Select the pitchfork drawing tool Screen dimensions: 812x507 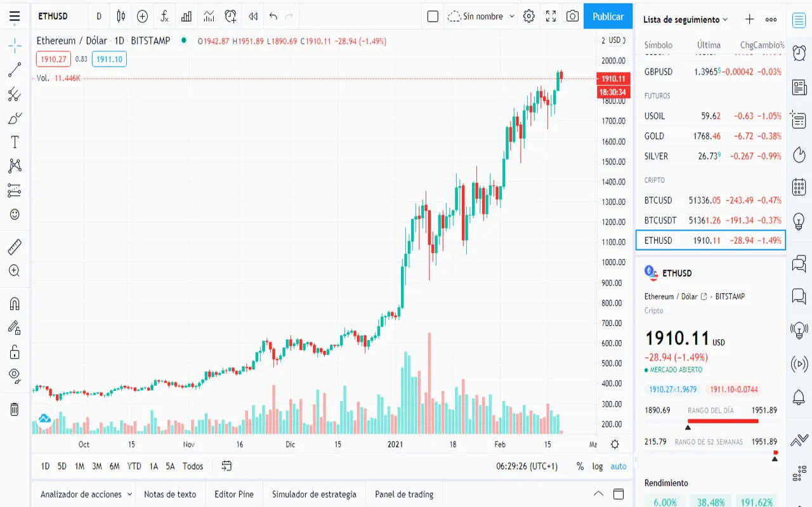click(15, 95)
